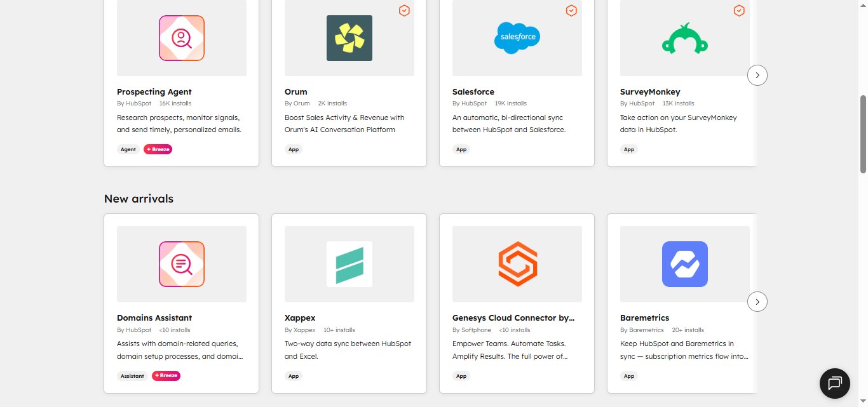Click 'By HubSpot 19K installs' under Salesforce
This screenshot has height=407, width=868.
pos(489,103)
